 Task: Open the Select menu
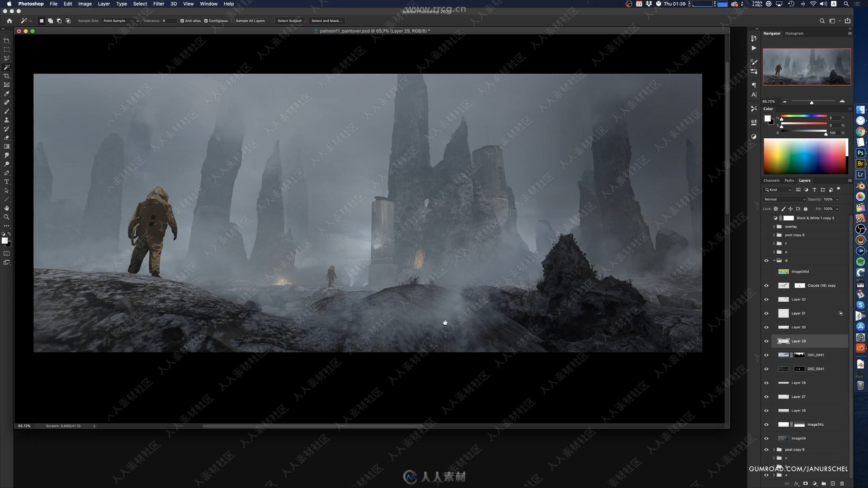139,4
